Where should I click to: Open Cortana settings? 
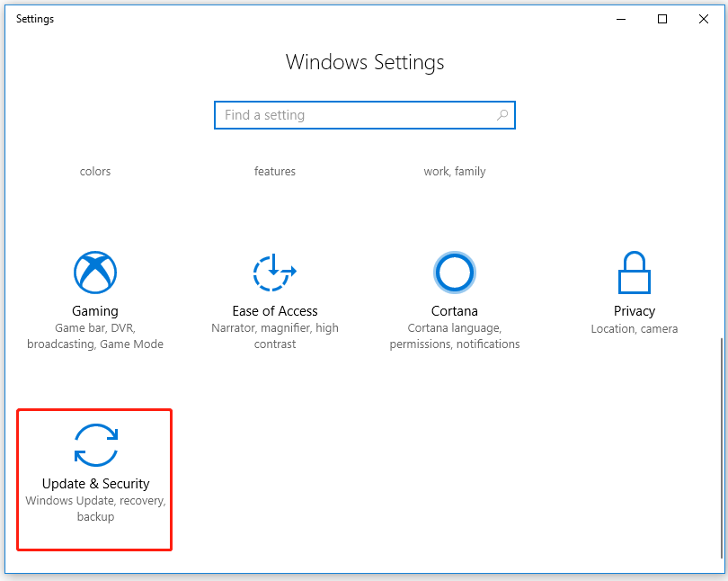[454, 310]
